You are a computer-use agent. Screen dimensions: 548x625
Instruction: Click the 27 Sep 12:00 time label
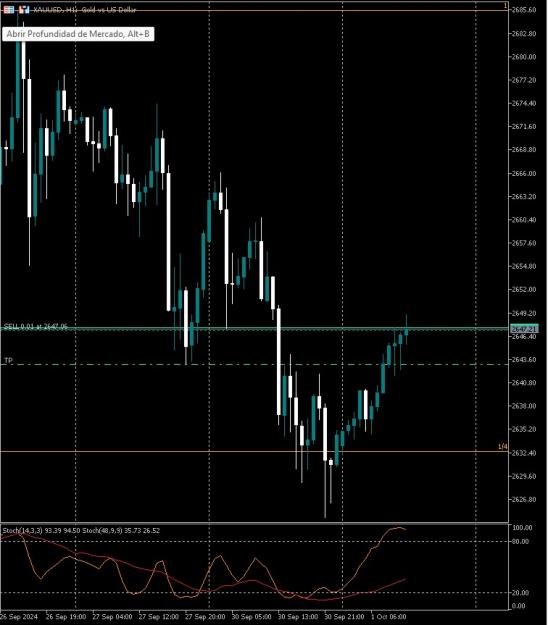point(159,617)
